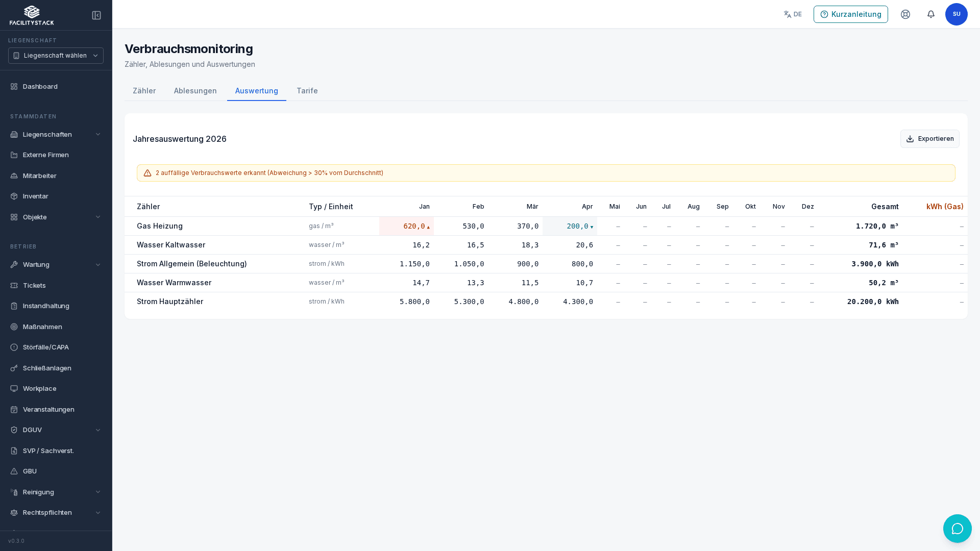980x551 pixels.
Task: Click Strom Allgemein (Beleuchtung) meter name
Action: pyautogui.click(x=192, y=264)
